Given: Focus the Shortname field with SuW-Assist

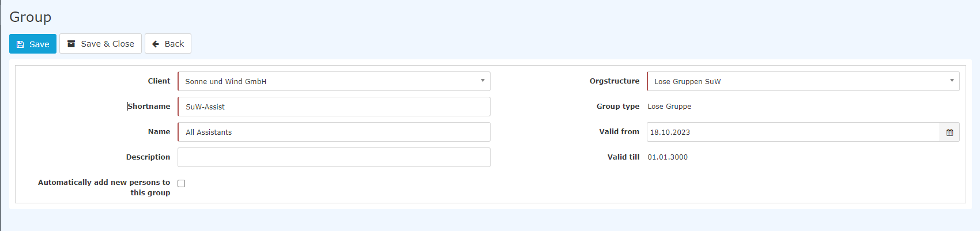Looking at the screenshot, I should point(334,107).
